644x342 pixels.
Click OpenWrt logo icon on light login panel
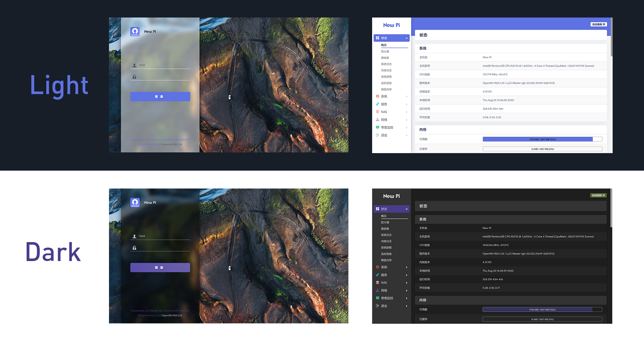(x=135, y=32)
